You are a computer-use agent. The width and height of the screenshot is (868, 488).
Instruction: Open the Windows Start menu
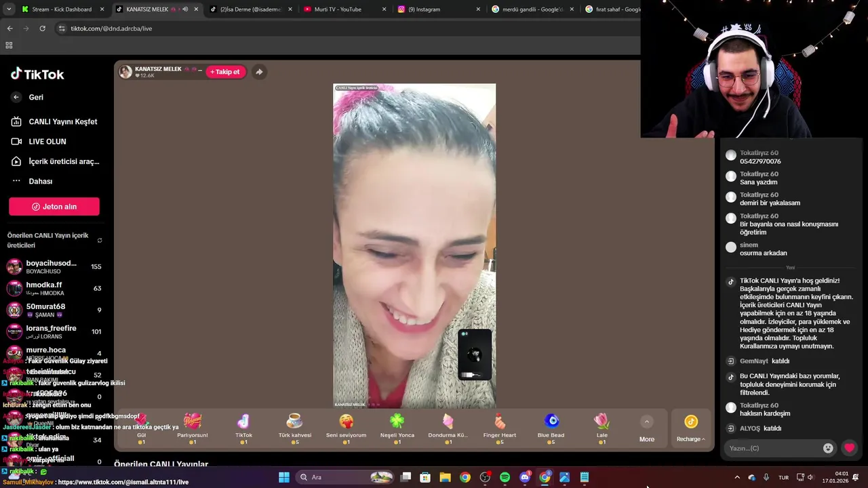pos(284,477)
